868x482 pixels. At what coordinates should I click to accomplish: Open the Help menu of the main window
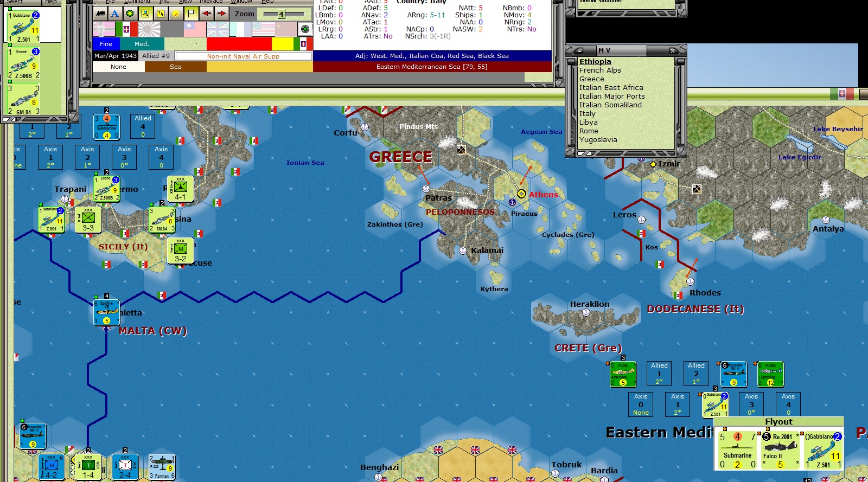pos(267,2)
